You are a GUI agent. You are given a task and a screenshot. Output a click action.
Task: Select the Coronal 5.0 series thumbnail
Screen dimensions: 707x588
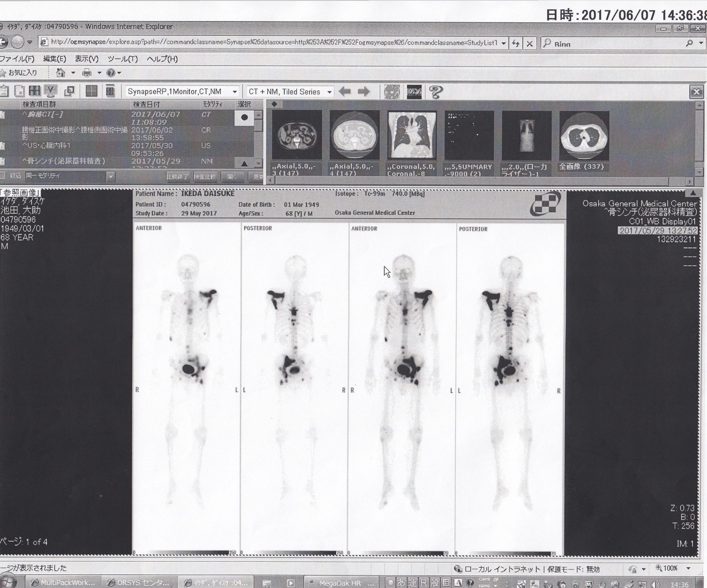(x=412, y=135)
